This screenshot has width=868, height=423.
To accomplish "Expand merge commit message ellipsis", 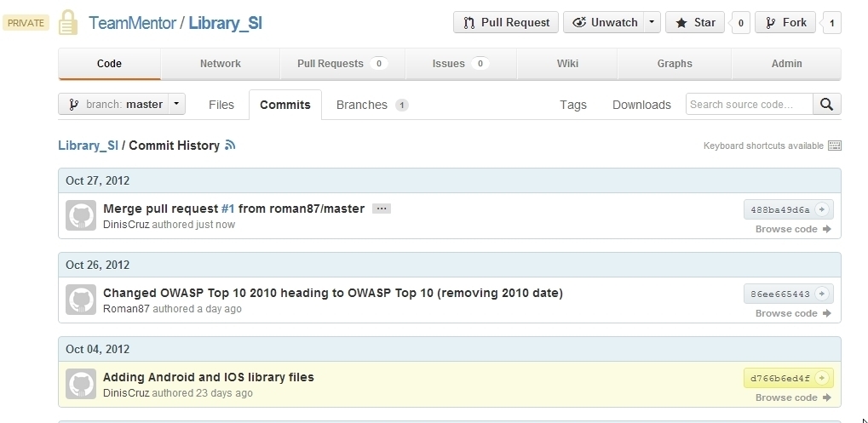I will [x=382, y=209].
